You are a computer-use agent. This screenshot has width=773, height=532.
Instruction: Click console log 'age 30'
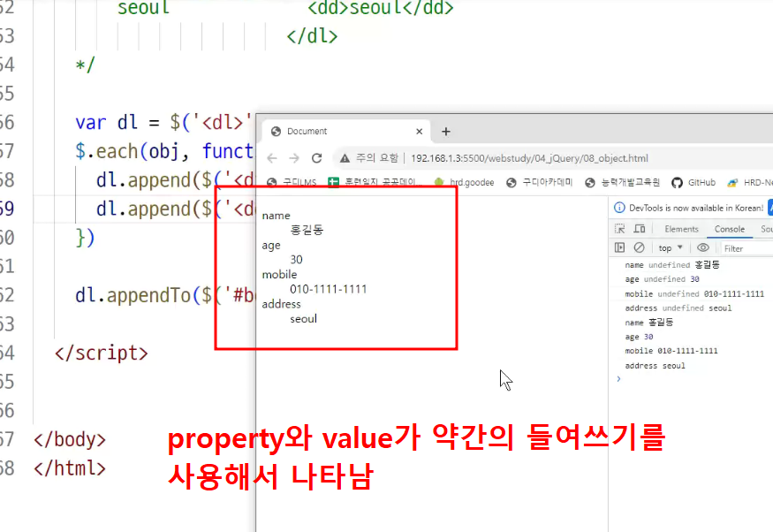[639, 337]
